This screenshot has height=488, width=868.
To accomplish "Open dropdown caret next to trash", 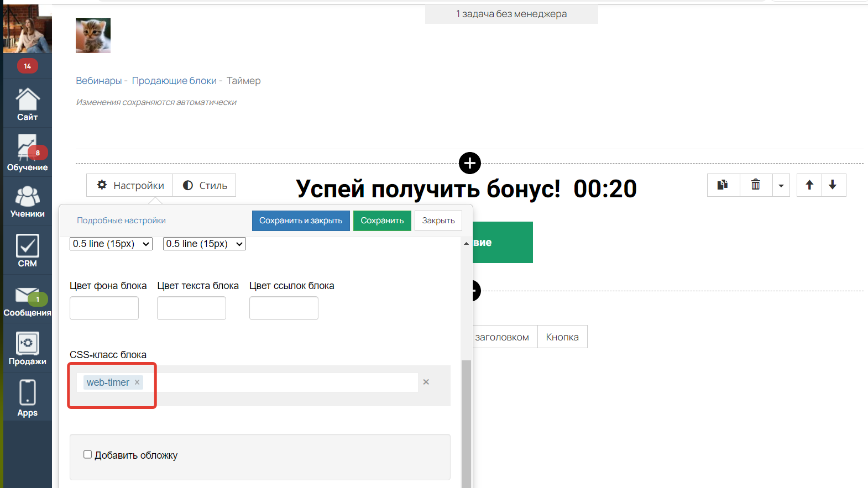I will click(781, 186).
